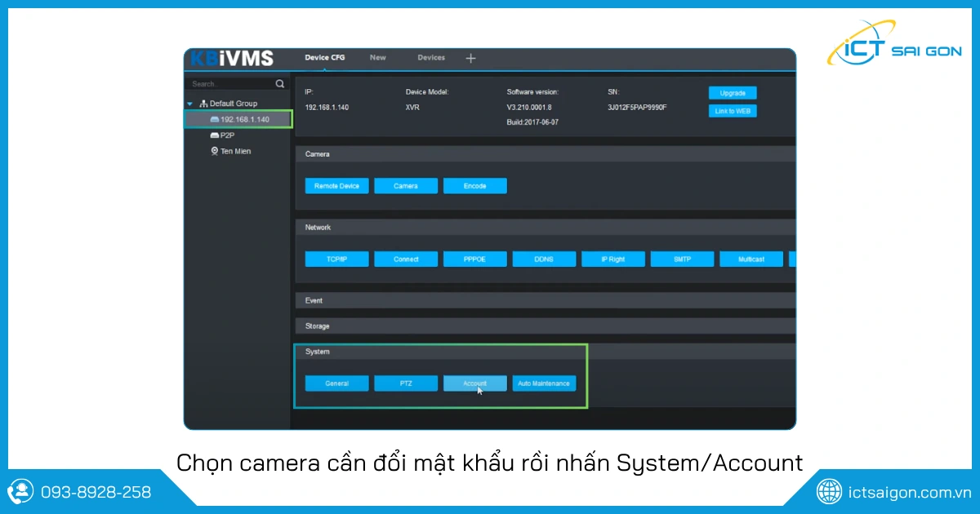The width and height of the screenshot is (980, 514).
Task: Open Remote Device settings
Action: click(x=336, y=186)
